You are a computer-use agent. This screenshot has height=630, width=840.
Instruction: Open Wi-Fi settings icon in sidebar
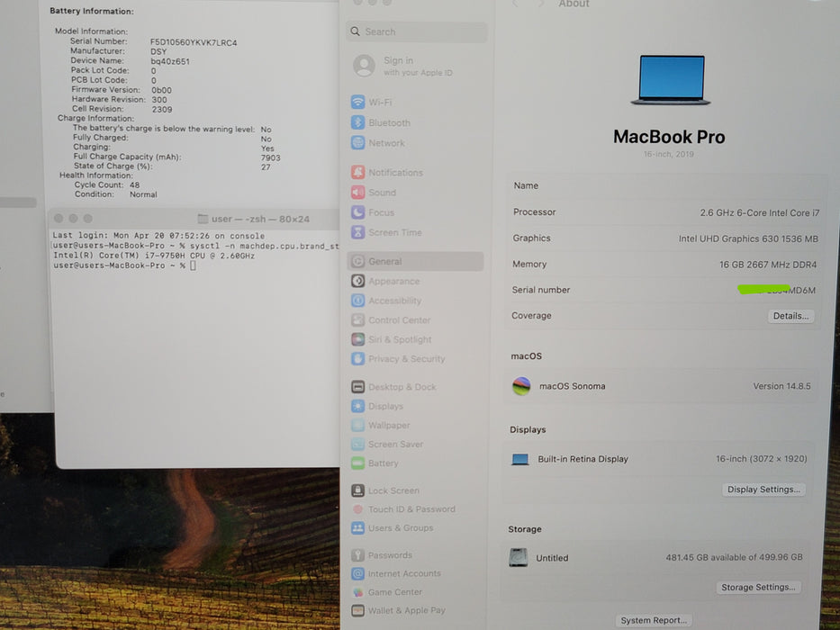click(357, 102)
